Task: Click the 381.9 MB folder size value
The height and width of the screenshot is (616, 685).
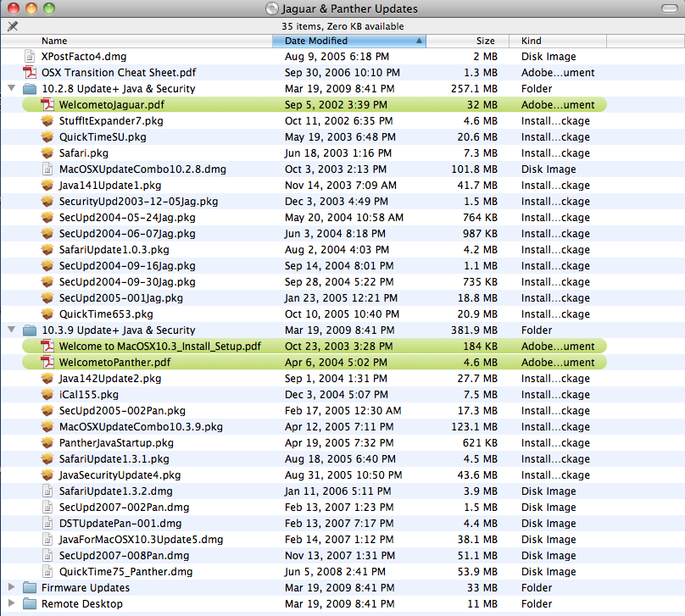Action: pos(474,330)
